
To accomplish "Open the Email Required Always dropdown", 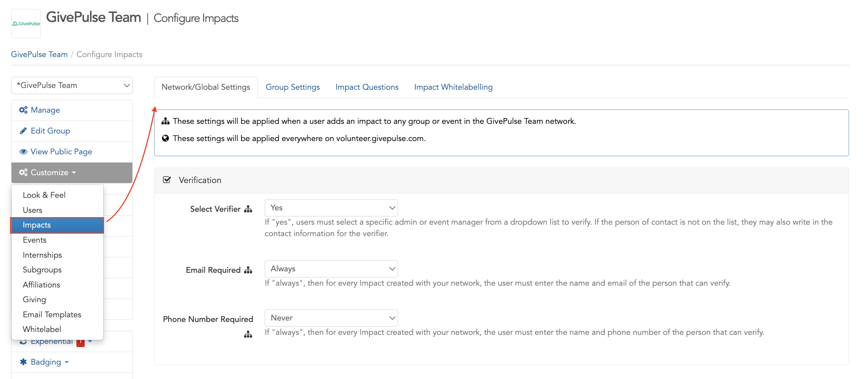I will tap(331, 269).
